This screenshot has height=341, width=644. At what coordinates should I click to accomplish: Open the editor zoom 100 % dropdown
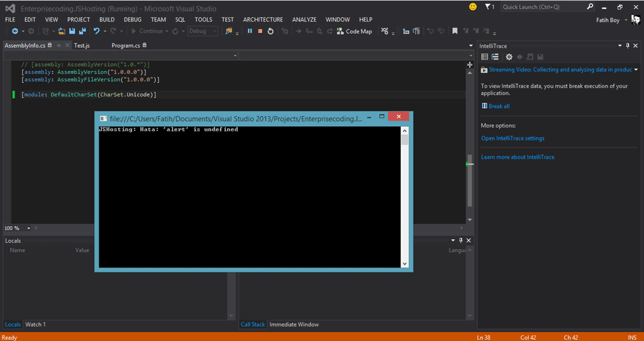(x=29, y=228)
